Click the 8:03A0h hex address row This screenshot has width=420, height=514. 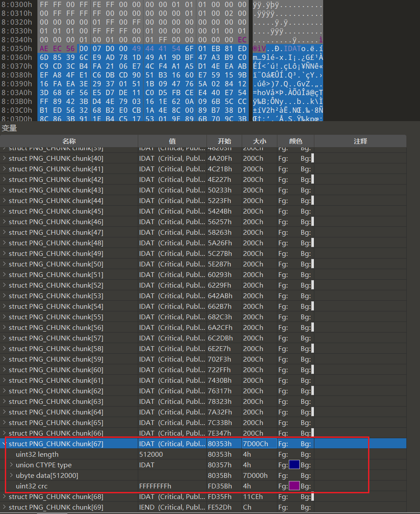click(x=17, y=93)
